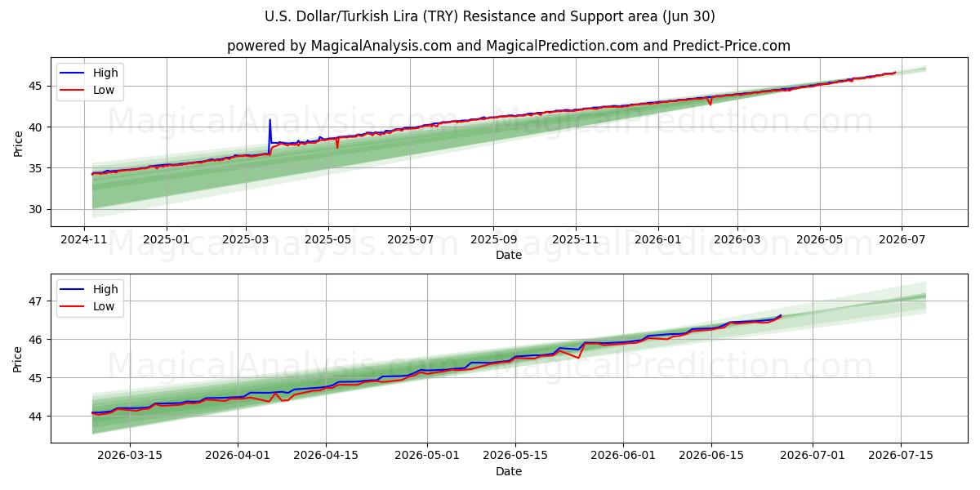Click the '2026-07-15' x-axis label
980x490 pixels.
[901, 457]
